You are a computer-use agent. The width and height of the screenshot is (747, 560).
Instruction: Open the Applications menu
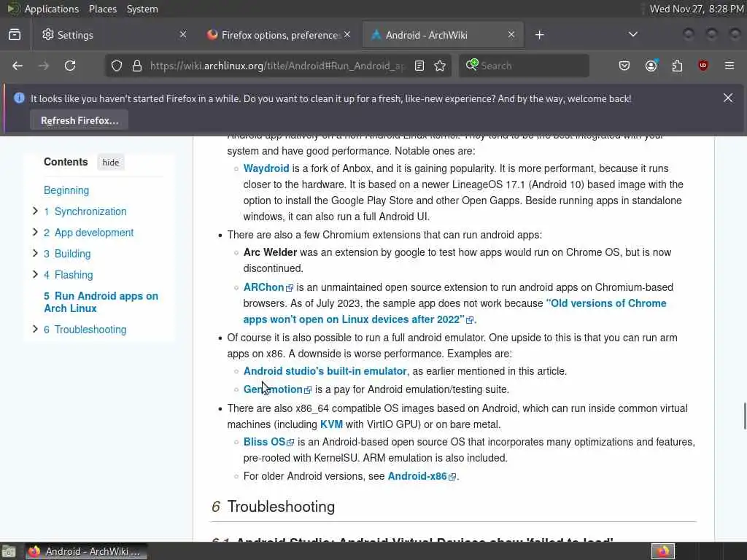[x=52, y=9]
